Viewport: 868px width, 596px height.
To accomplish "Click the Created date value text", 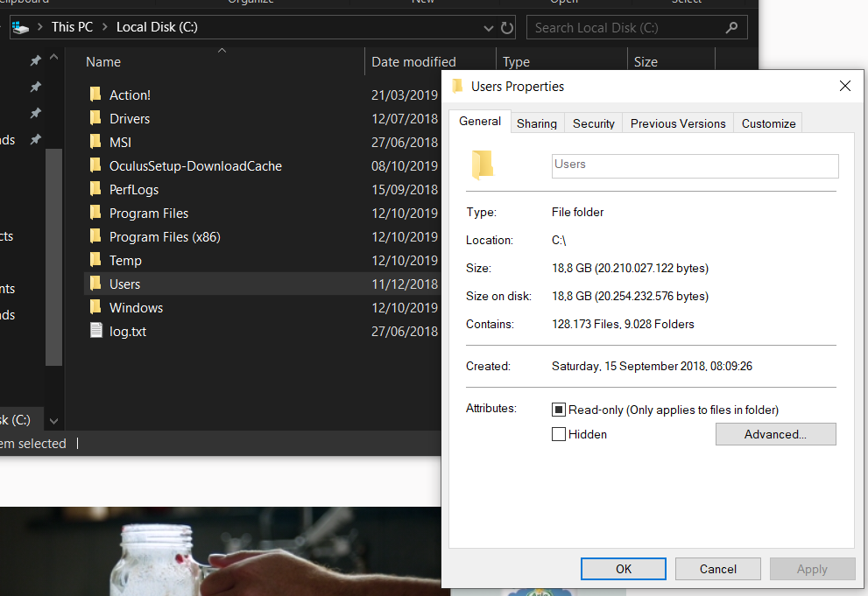I will point(652,366).
